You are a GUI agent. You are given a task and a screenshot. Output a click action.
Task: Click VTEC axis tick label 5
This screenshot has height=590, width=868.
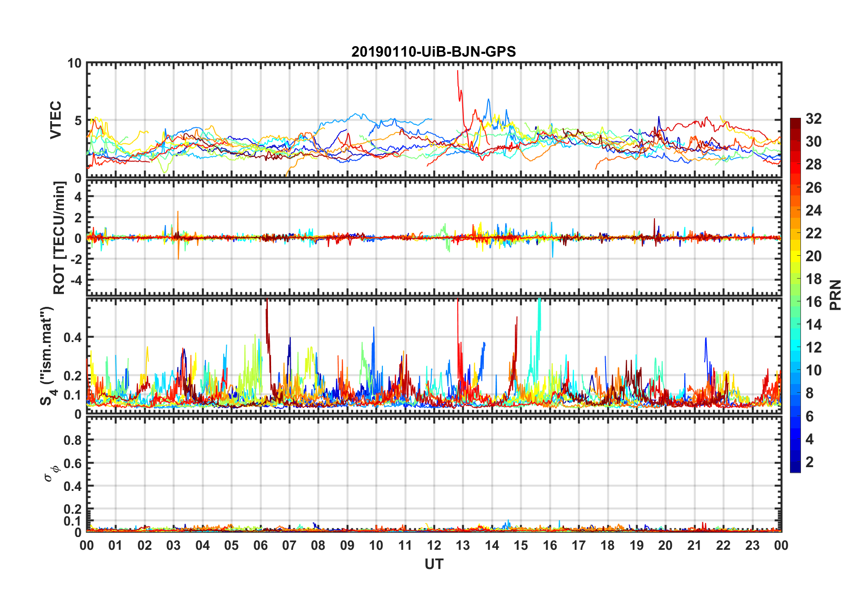click(78, 121)
